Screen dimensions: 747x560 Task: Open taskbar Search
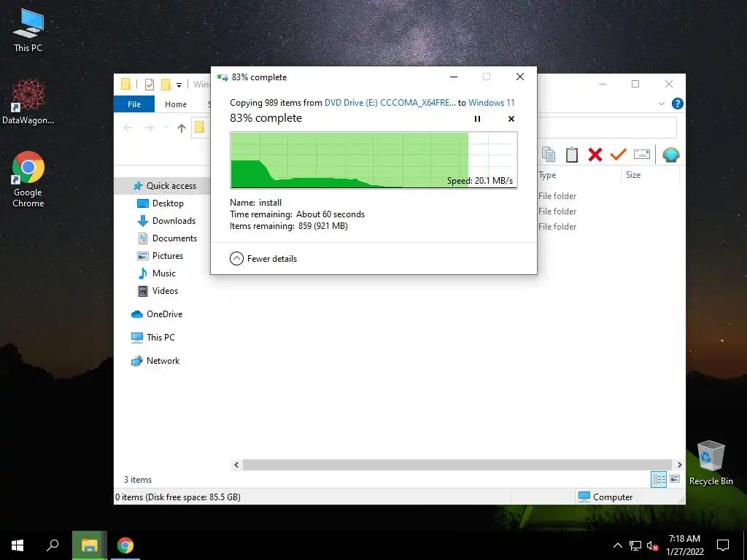(53, 545)
